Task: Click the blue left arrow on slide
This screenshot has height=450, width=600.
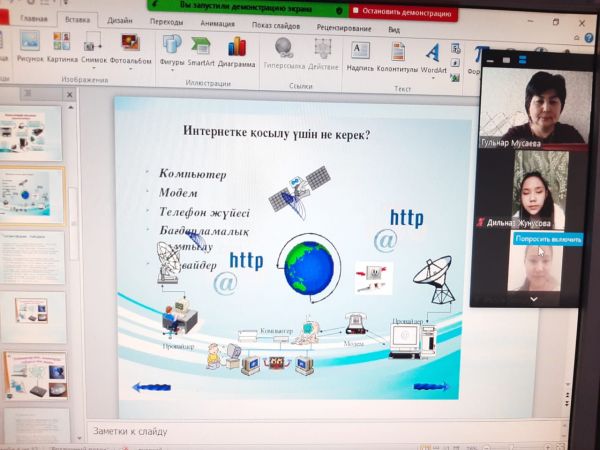Action: point(152,387)
